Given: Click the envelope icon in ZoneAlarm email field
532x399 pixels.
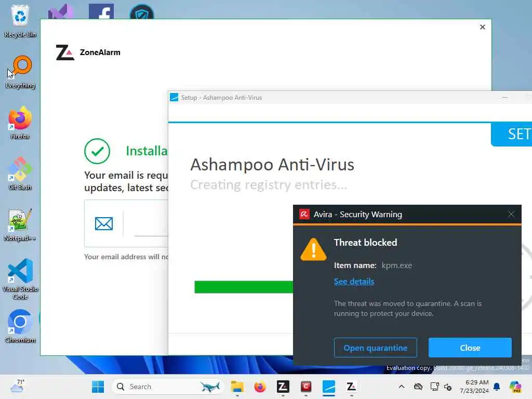Looking at the screenshot, I should click(x=104, y=223).
